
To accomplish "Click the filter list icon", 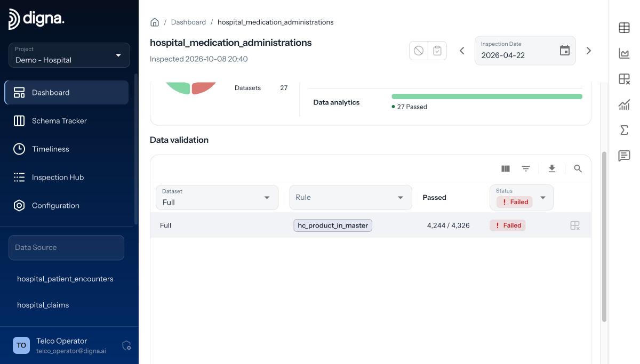I will pos(526,169).
